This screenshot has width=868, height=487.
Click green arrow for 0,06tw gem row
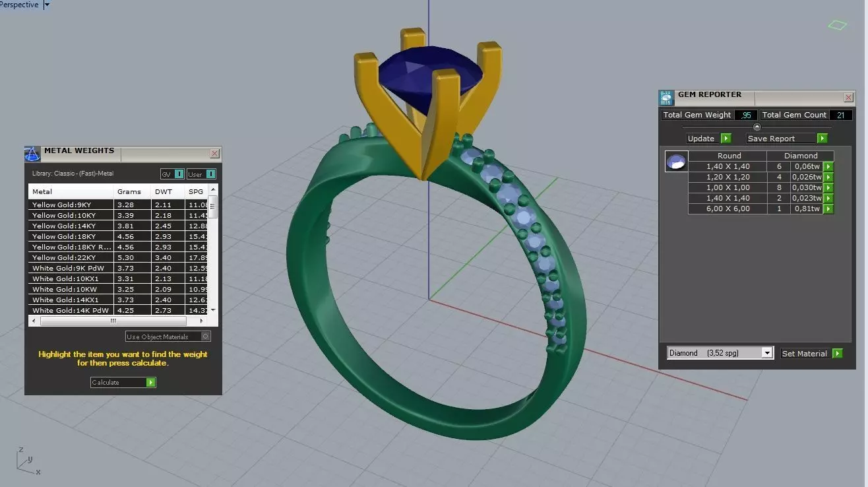click(828, 166)
